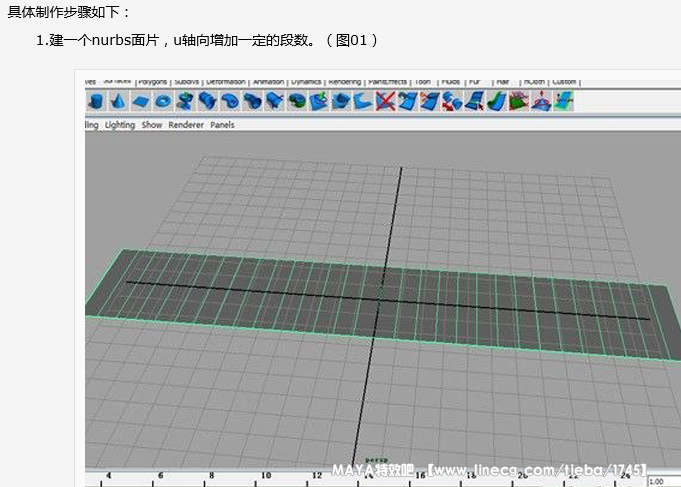Open the Custom shelf tab
This screenshot has height=487, width=681.
click(x=565, y=82)
